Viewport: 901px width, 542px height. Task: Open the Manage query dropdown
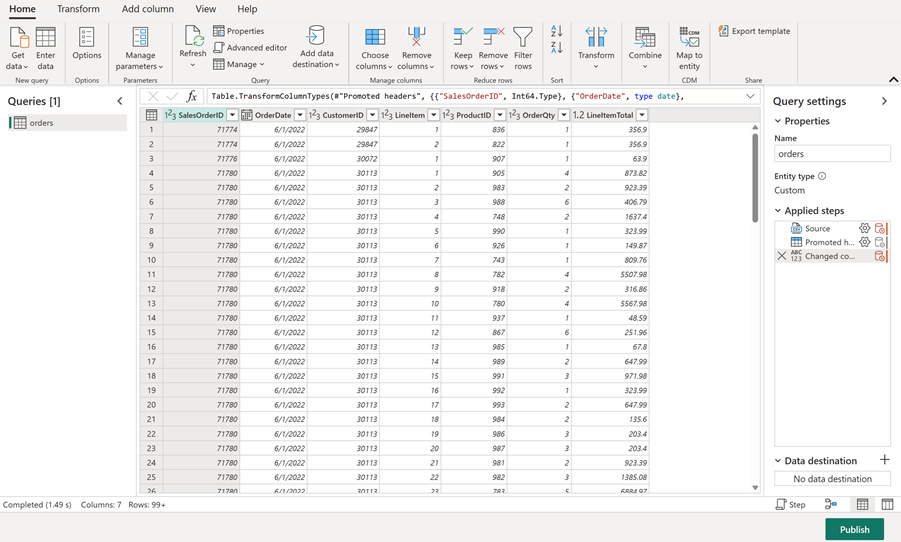pos(238,64)
